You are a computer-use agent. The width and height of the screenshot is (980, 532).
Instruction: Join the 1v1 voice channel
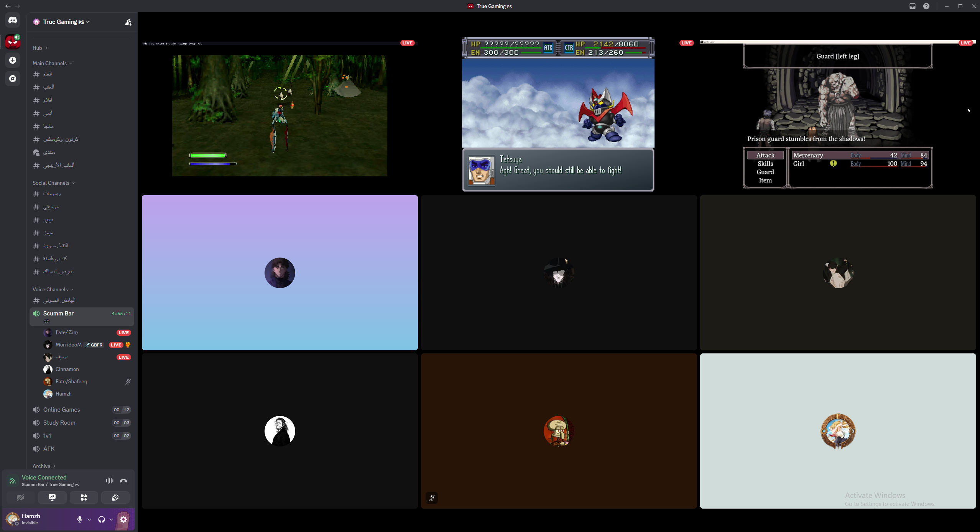tap(82, 436)
